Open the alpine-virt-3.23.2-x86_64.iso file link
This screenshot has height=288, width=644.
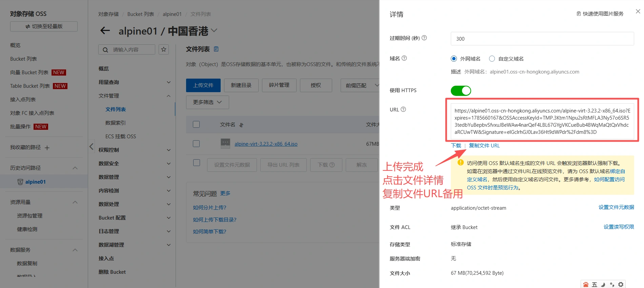point(266,144)
